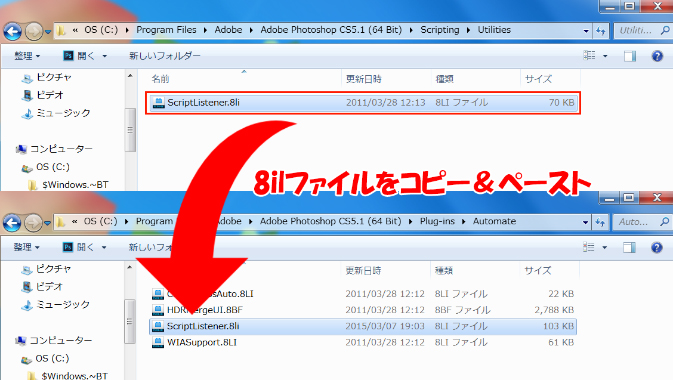
Task: Change view icon in Utilities toolbar
Action: [x=590, y=55]
